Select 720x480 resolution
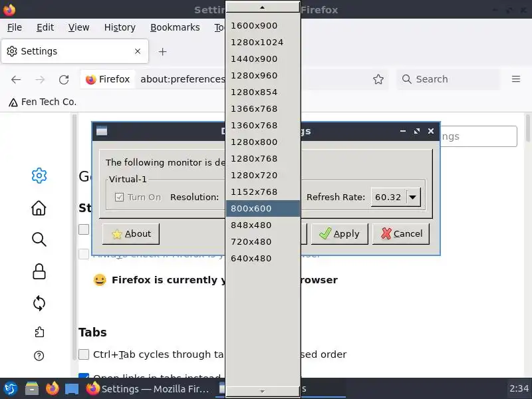Image resolution: width=532 pixels, height=399 pixels. click(263, 242)
